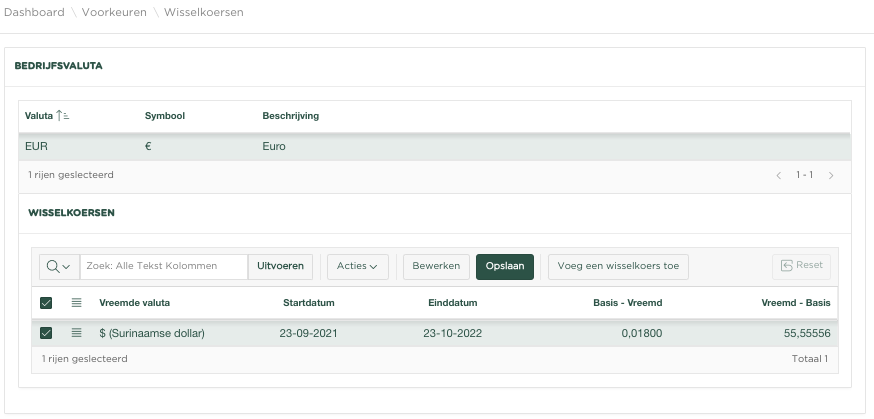Image resolution: width=874 pixels, height=419 pixels.
Task: Focus the Zoek: Alle Tekst Kolommen field
Action: [163, 266]
